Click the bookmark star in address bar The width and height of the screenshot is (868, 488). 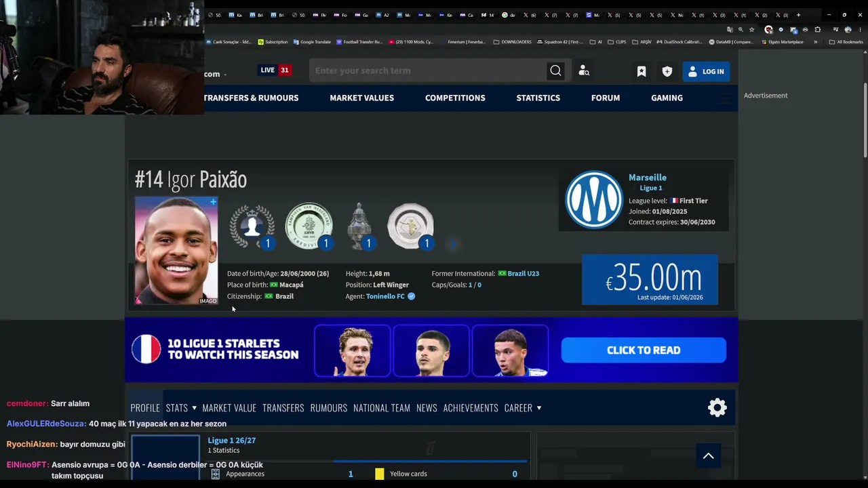coord(751,30)
